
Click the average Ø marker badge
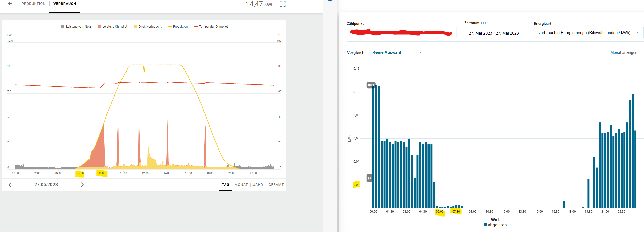[369, 178]
